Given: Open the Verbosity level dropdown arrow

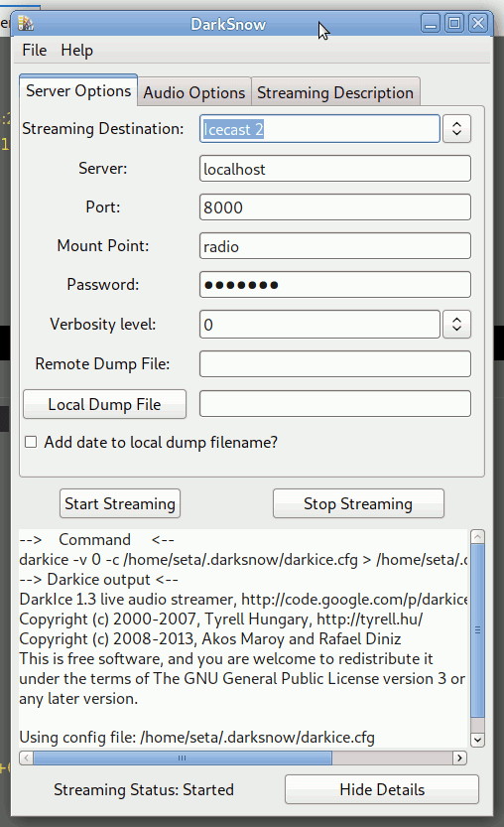Looking at the screenshot, I should [x=456, y=325].
